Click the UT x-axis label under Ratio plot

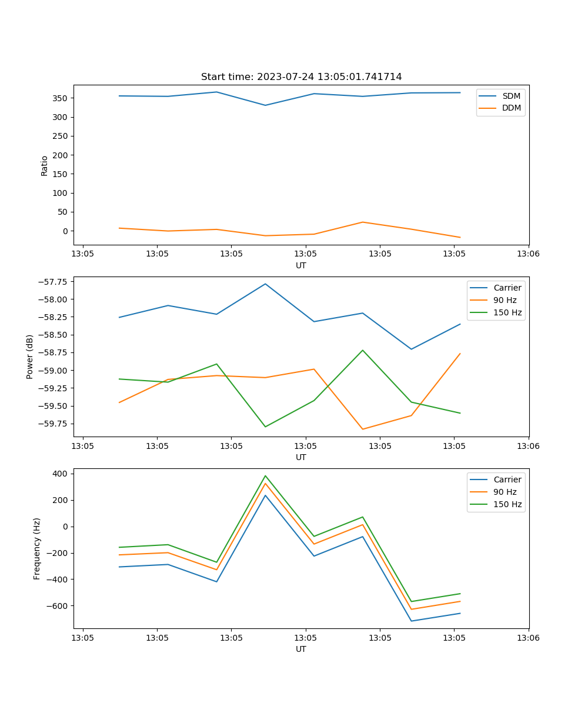click(x=301, y=265)
